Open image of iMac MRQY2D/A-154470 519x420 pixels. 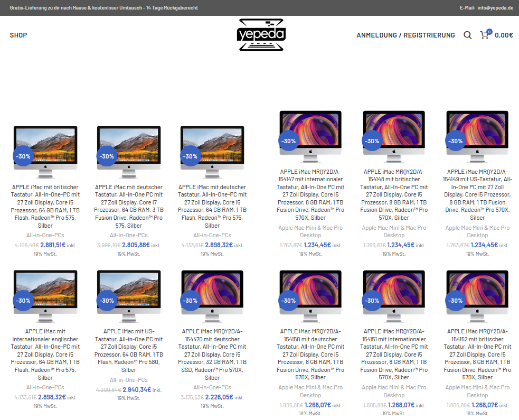click(212, 296)
